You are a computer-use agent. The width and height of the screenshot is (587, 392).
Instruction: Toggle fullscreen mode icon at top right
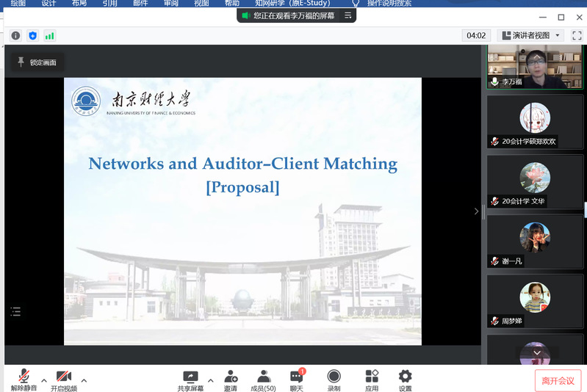coord(577,35)
